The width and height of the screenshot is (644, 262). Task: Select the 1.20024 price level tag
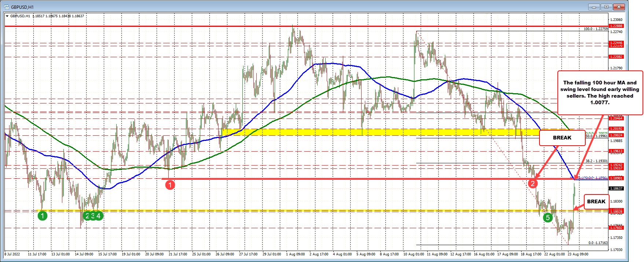(x=616, y=135)
